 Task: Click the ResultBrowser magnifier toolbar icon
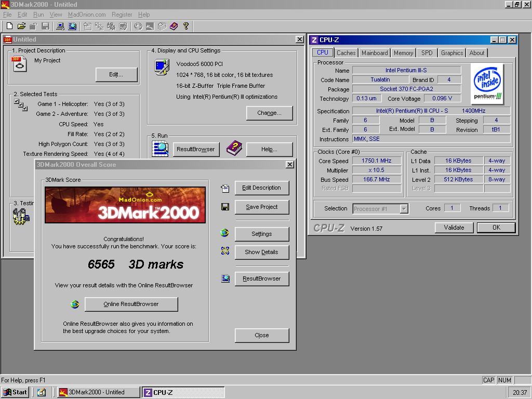pyautogui.click(x=72, y=26)
